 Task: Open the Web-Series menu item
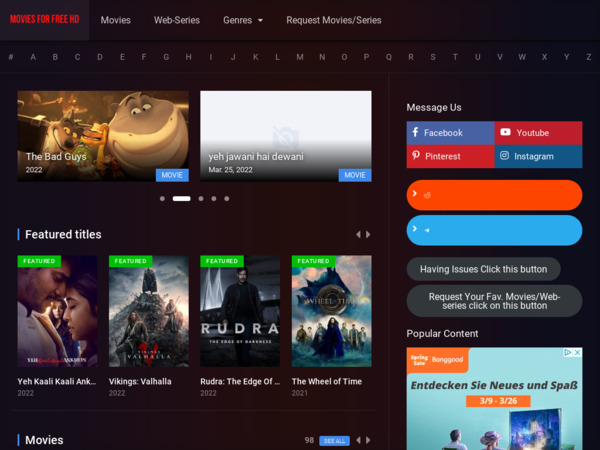[x=177, y=20]
